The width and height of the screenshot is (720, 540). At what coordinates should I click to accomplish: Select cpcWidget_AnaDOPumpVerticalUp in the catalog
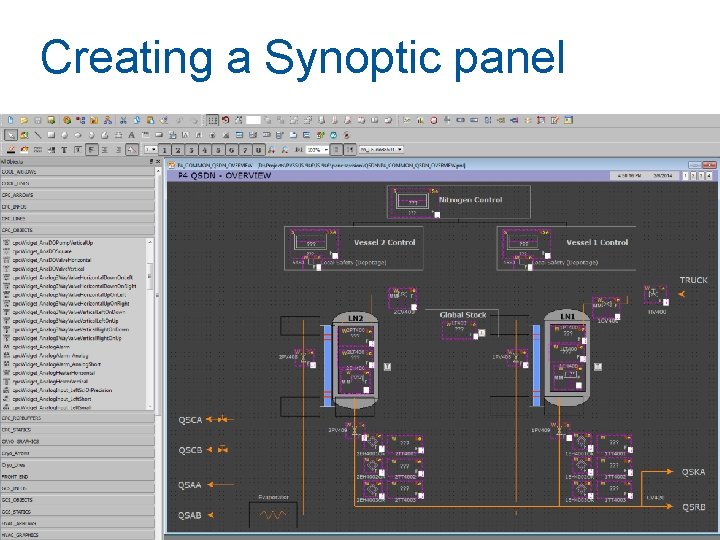pos(53,242)
